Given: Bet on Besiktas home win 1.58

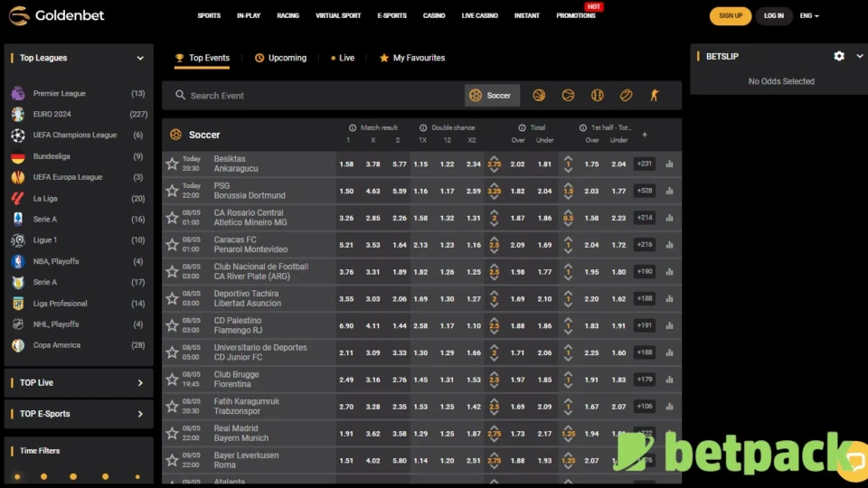Looking at the screenshot, I should [x=346, y=164].
